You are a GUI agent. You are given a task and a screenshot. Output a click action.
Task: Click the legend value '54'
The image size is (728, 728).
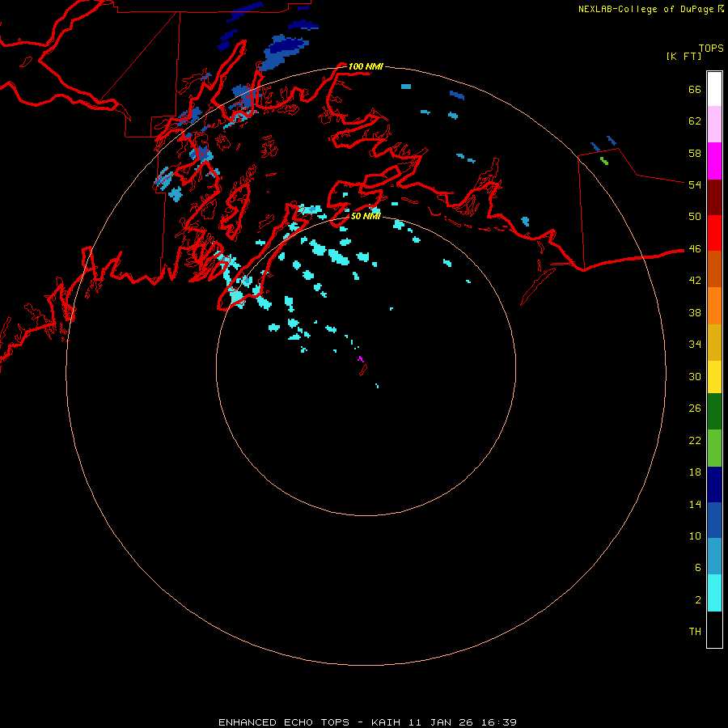click(x=695, y=184)
